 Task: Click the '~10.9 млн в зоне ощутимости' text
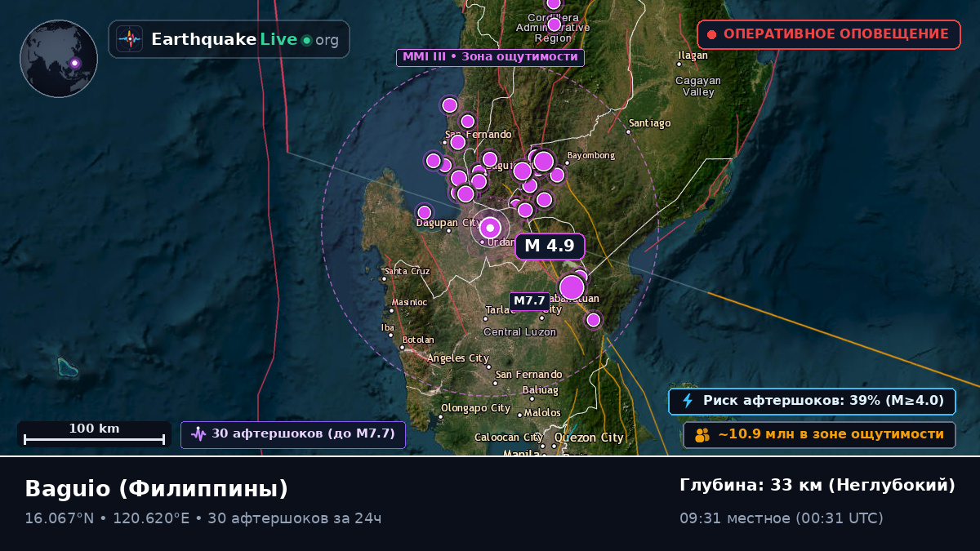[831, 435]
